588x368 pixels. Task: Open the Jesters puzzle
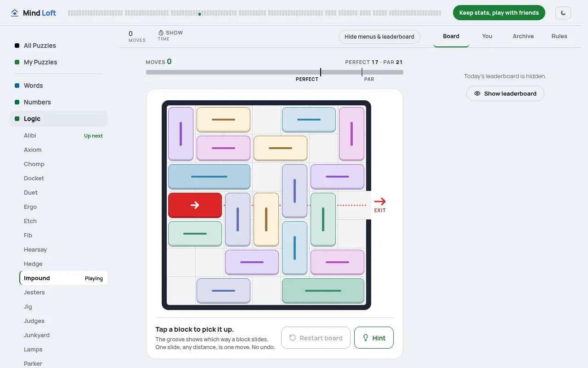point(63,293)
